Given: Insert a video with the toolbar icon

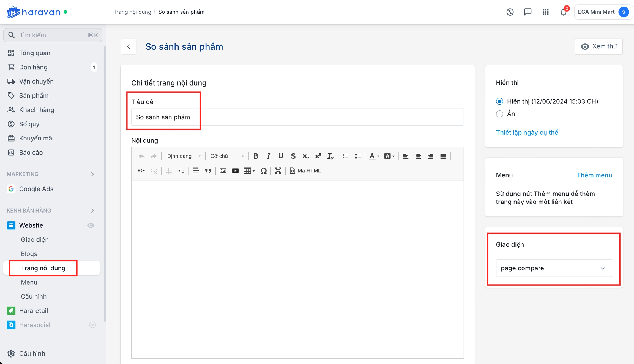Looking at the screenshot, I should [x=235, y=171].
